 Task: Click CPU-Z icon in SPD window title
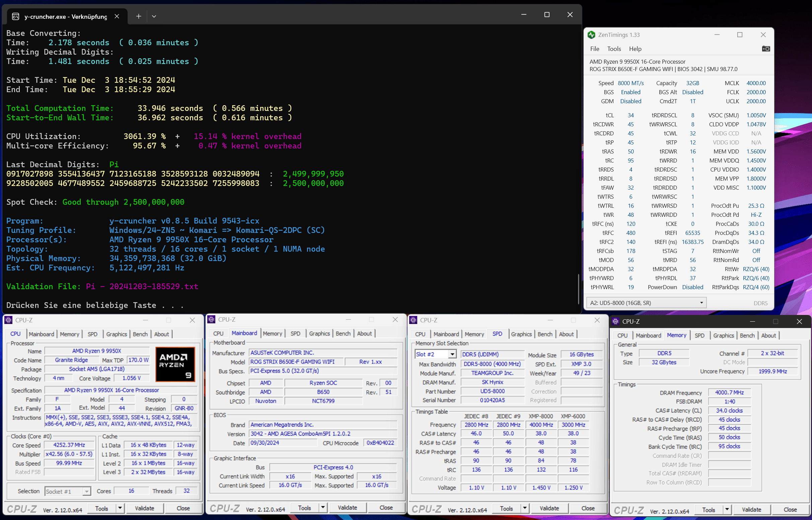point(413,320)
